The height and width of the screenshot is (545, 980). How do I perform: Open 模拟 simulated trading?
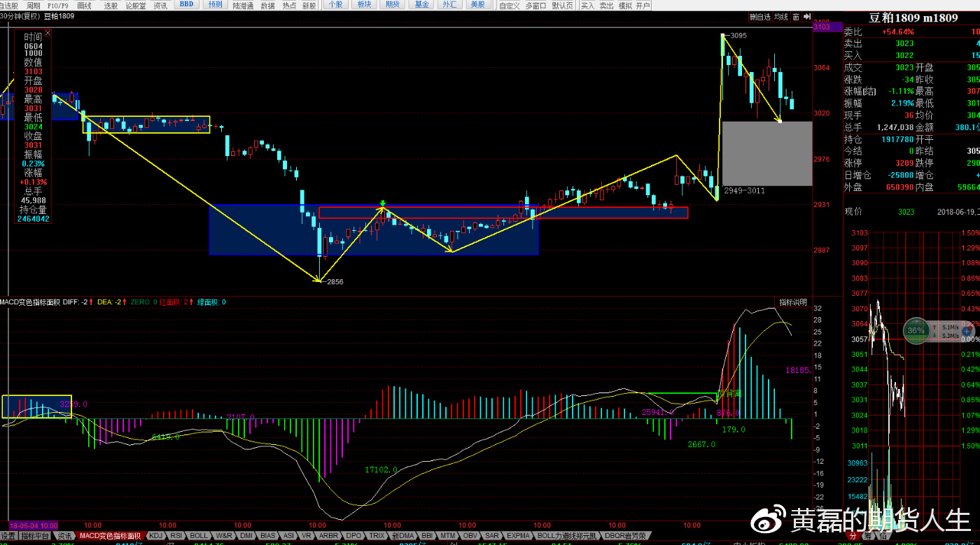coord(624,5)
